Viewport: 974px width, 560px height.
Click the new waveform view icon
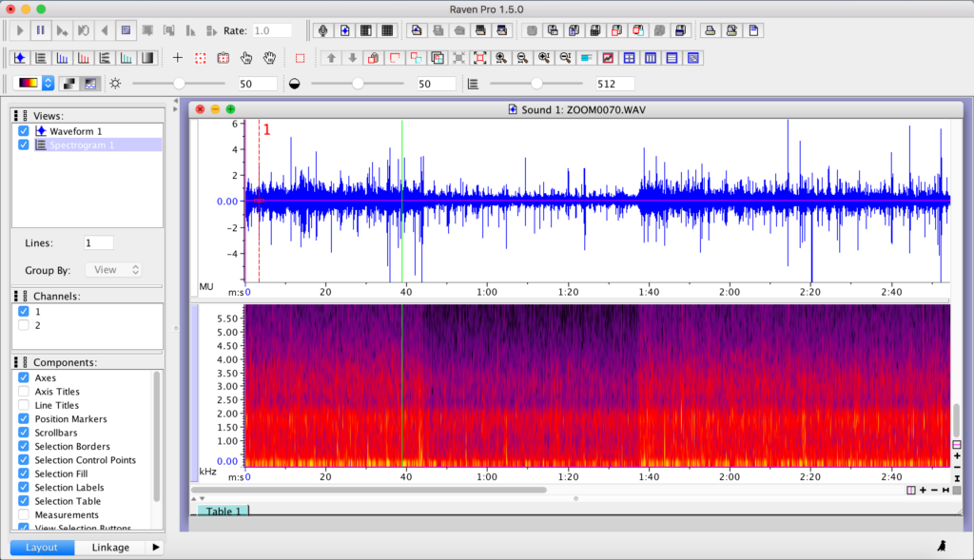click(x=19, y=58)
